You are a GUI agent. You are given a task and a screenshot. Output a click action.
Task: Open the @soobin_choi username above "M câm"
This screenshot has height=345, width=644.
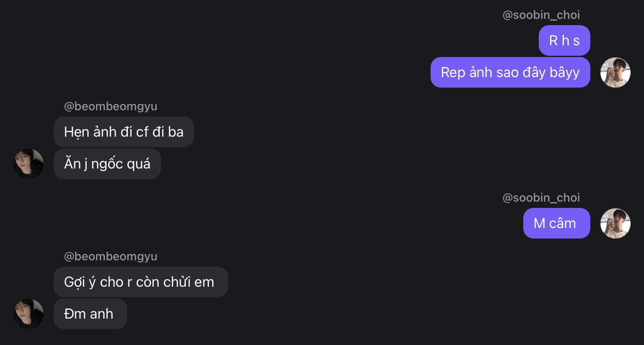[x=541, y=198]
